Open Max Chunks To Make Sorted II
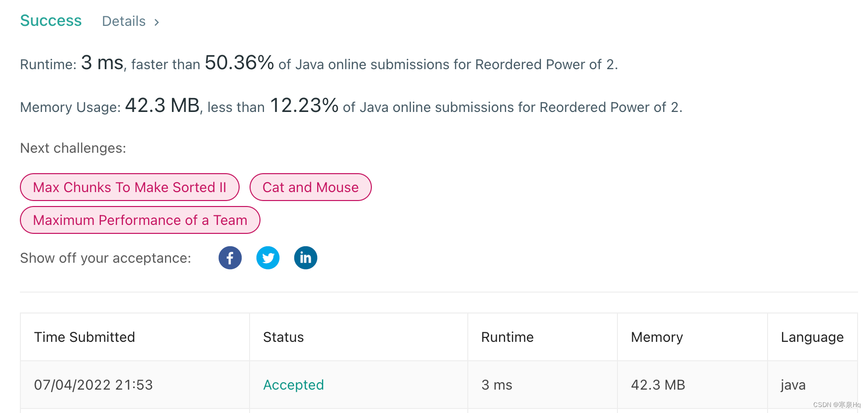This screenshot has width=868, height=413. pyautogui.click(x=129, y=187)
